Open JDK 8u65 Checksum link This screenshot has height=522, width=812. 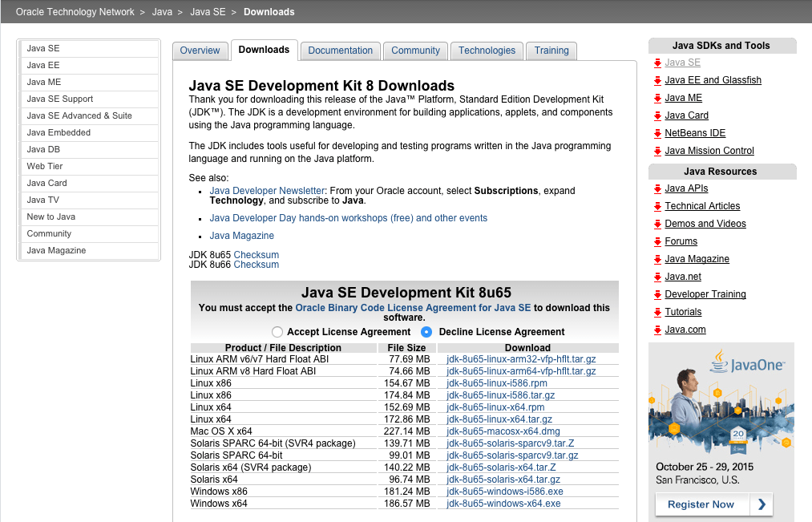pyautogui.click(x=257, y=255)
